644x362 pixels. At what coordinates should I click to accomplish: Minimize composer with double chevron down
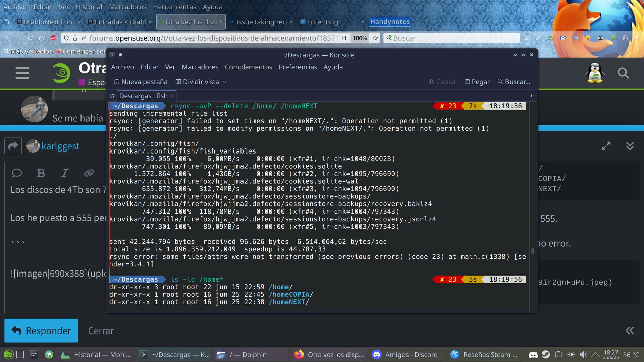630,146
